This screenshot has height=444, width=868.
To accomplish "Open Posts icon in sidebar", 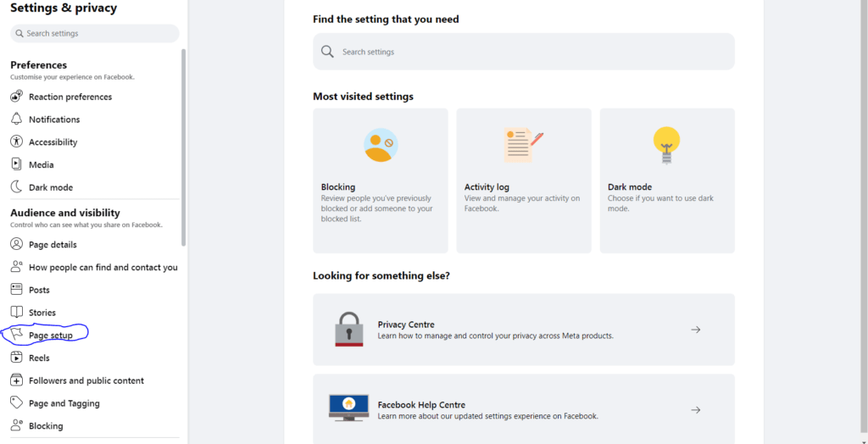I will [x=17, y=290].
